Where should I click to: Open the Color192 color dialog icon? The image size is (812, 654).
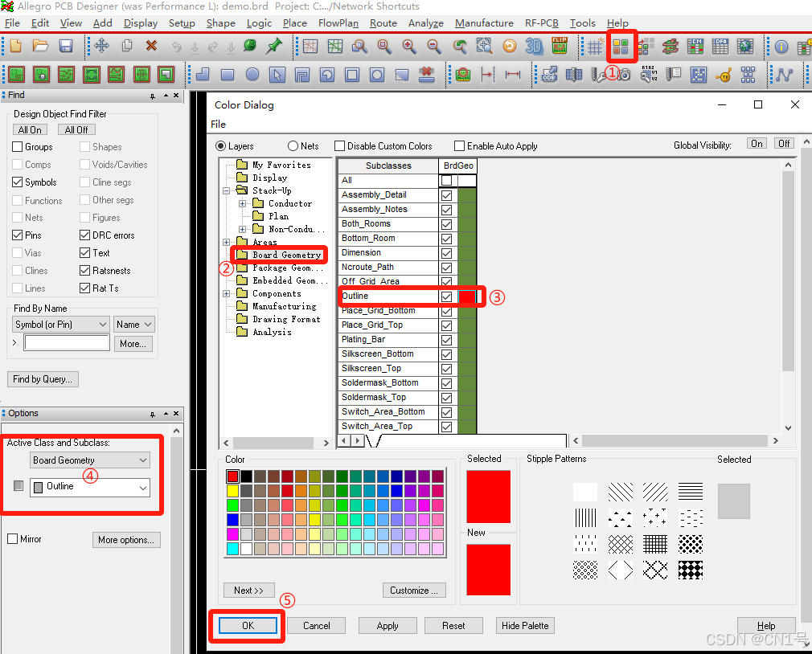tap(621, 47)
